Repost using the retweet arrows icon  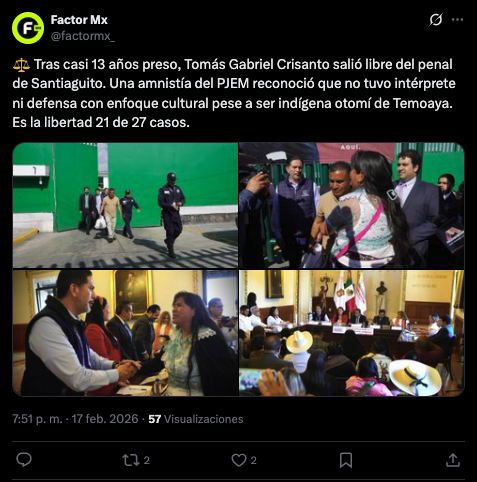[x=131, y=460]
